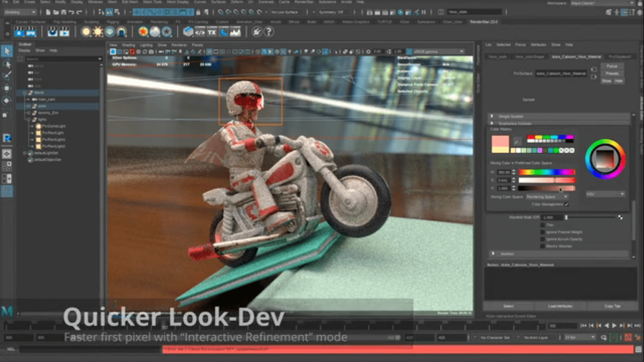This screenshot has height=362, width=644.
Task: Open RenderMan help question mark icon
Action: pyautogui.click(x=269, y=32)
